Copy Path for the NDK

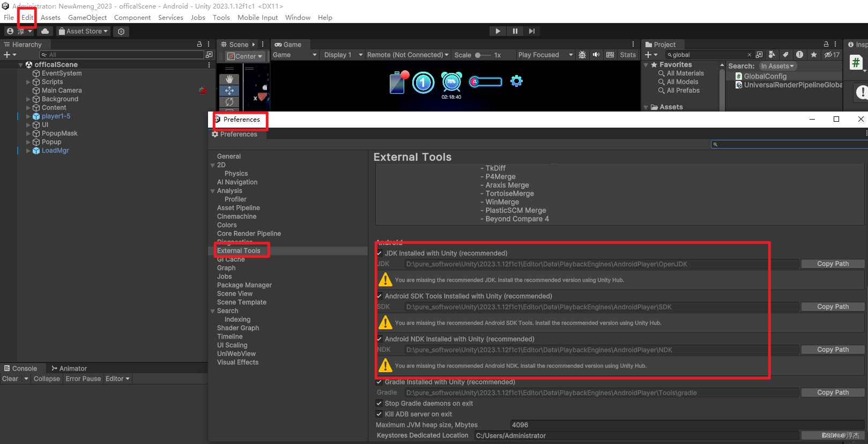(x=833, y=350)
